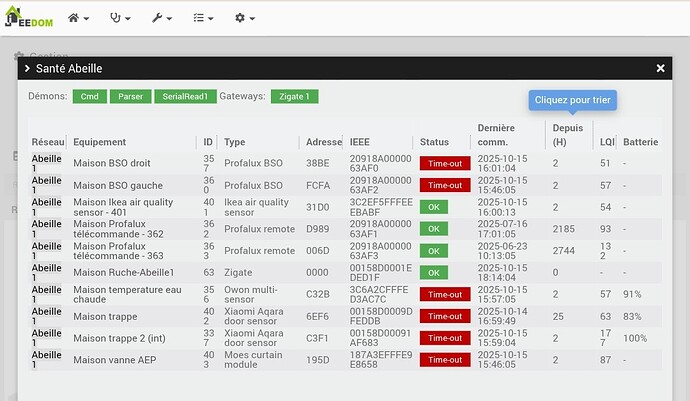Image resolution: width=690 pixels, height=401 pixels.
Task: Open the stethoscope analysis menu
Action: (x=115, y=18)
